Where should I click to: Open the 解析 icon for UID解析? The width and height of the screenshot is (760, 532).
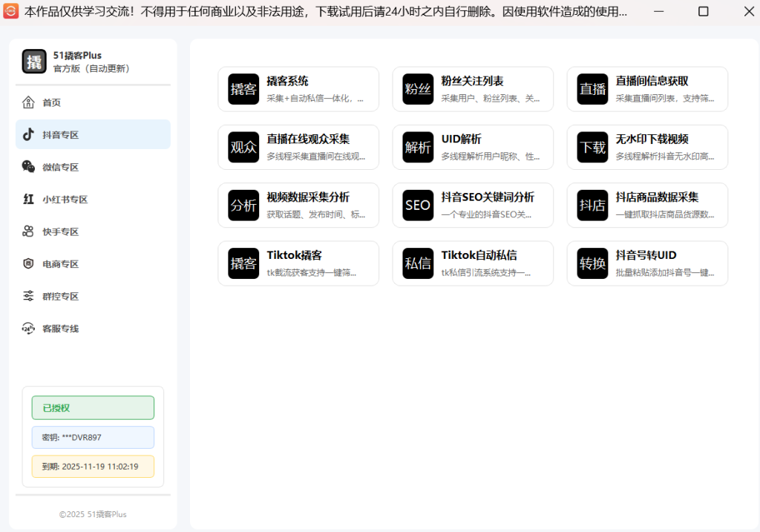[x=418, y=147]
